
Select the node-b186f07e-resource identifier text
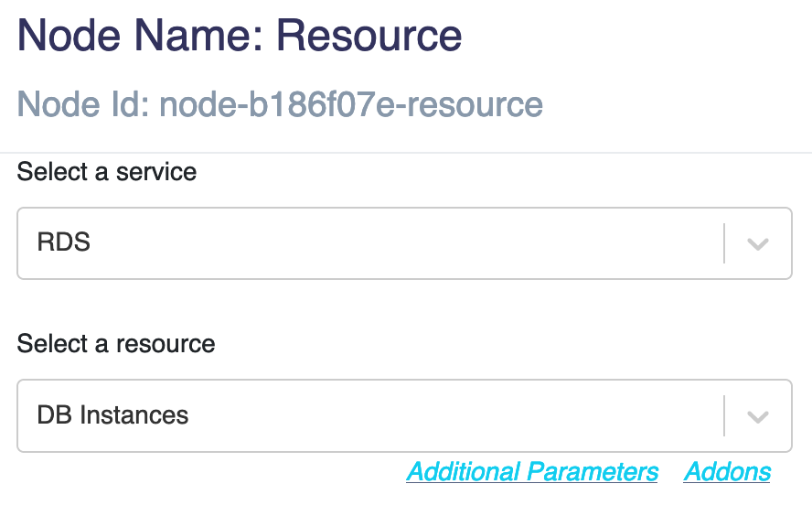click(351, 104)
